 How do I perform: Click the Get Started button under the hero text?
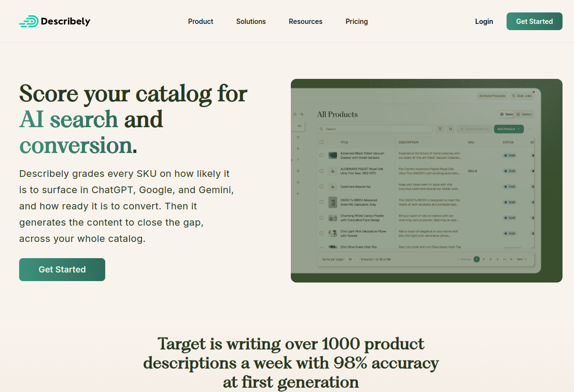pos(62,270)
